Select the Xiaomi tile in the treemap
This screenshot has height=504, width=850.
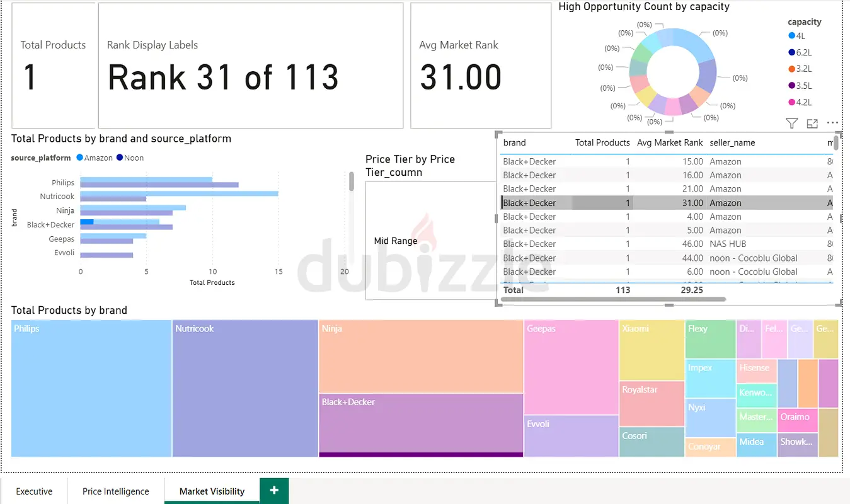click(x=652, y=350)
